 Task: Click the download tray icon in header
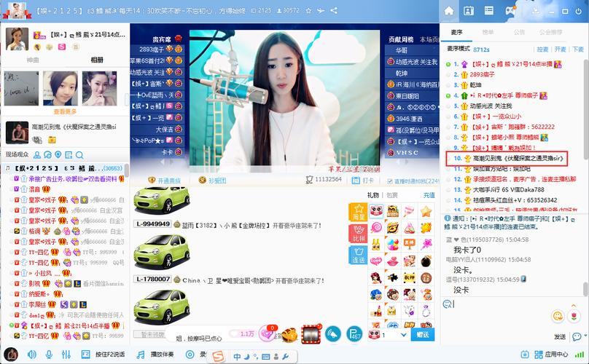[536, 11]
